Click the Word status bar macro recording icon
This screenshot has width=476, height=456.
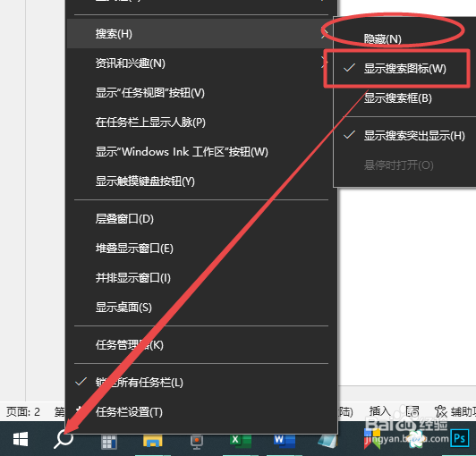(412, 411)
